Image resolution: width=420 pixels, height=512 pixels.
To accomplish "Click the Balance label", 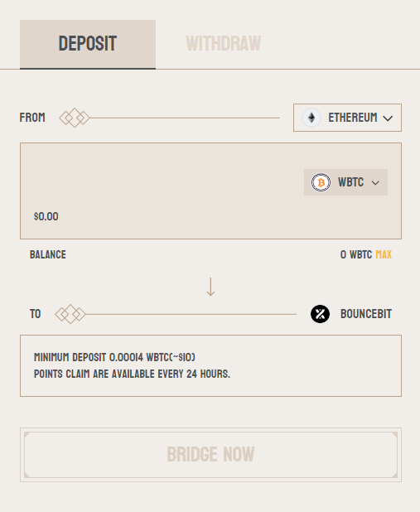I will point(48,254).
